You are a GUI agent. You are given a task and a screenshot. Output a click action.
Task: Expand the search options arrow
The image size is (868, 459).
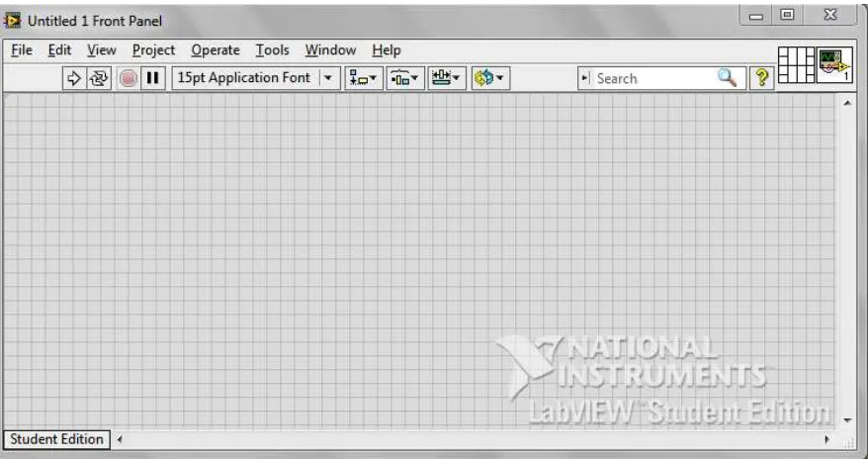[584, 78]
